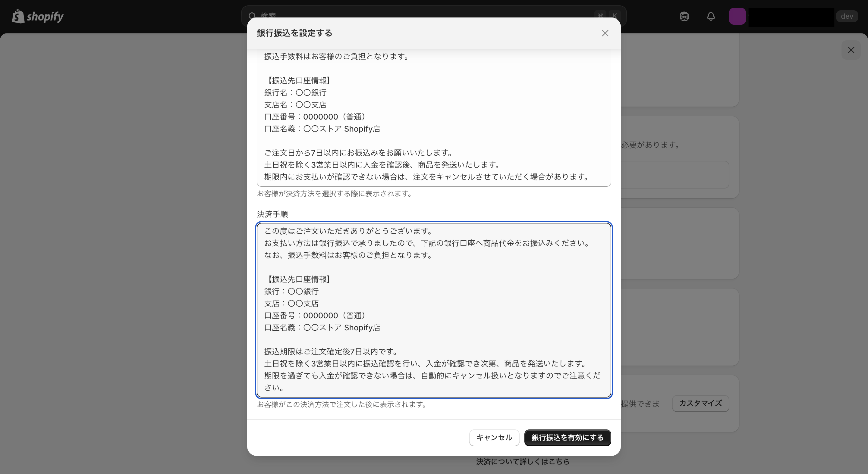Click the shopify wordmark in top bar
868x474 pixels.
click(46, 16)
